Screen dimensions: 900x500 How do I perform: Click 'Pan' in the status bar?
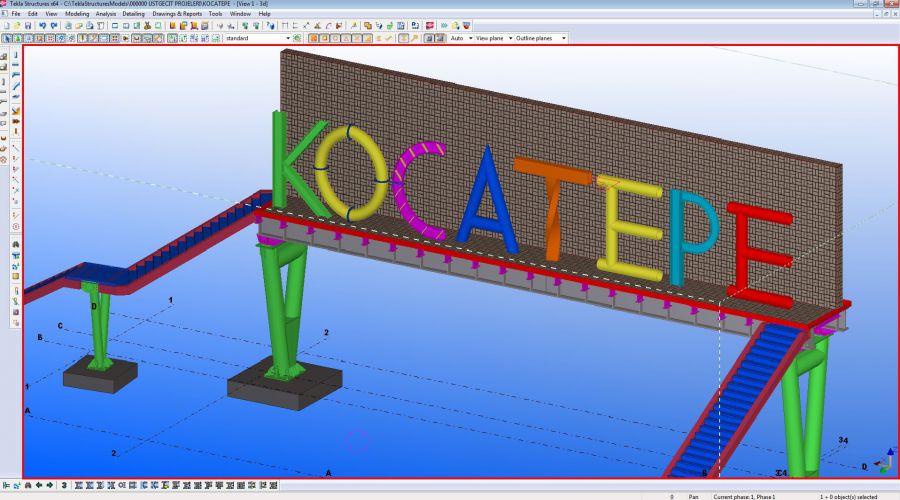(x=693, y=497)
